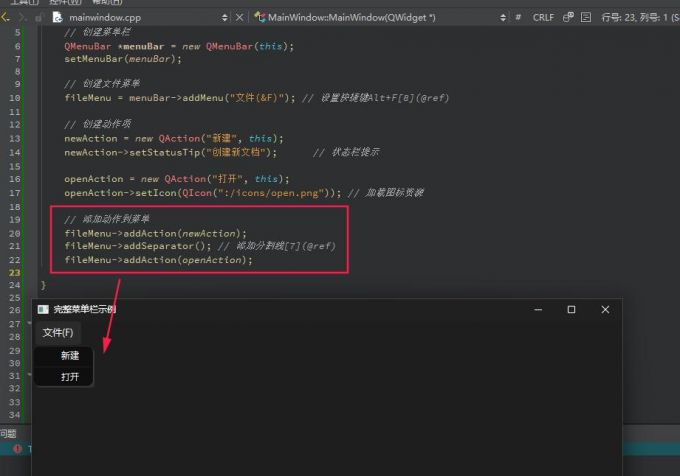The image size is (680, 476).
Task: Select 打开 from the file menu
Action: point(70,377)
